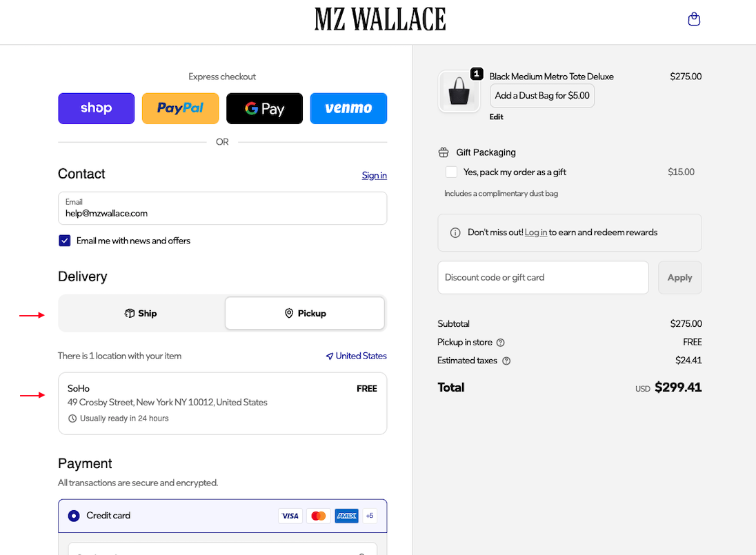756x555 pixels.
Task: Select the Pickup delivery tab
Action: pos(304,314)
